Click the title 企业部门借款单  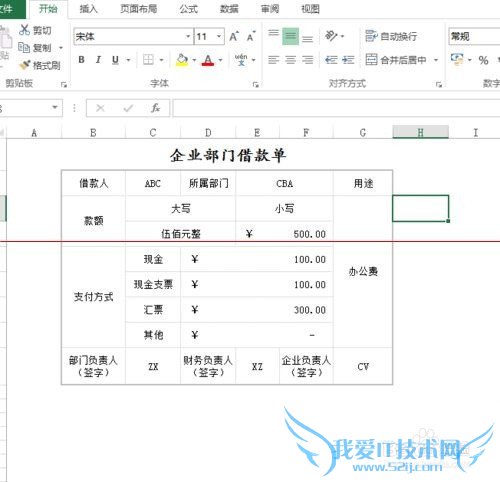[228, 155]
